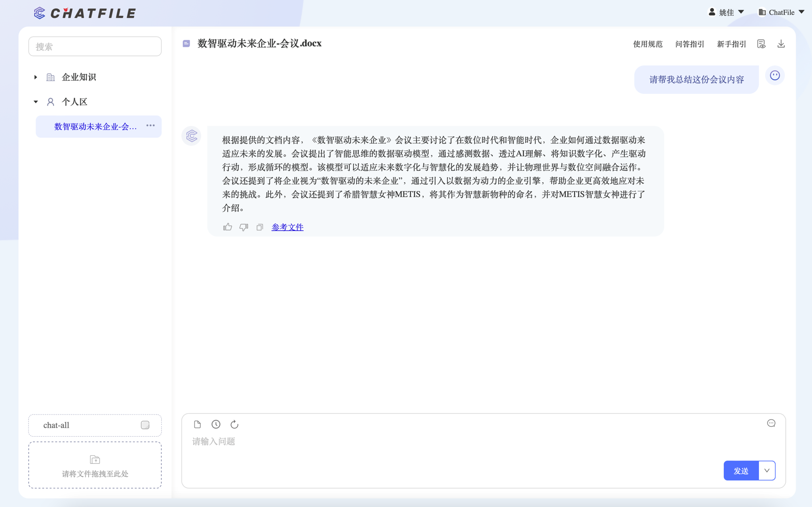Click the download icon in header
Viewport: 812px width, 507px height.
tap(781, 44)
